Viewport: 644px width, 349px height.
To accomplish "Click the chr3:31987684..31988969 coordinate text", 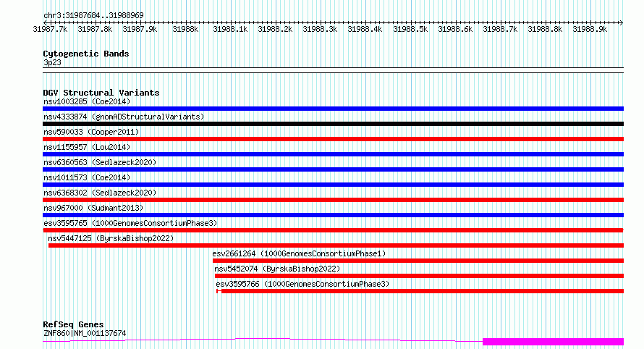I will coord(93,16).
